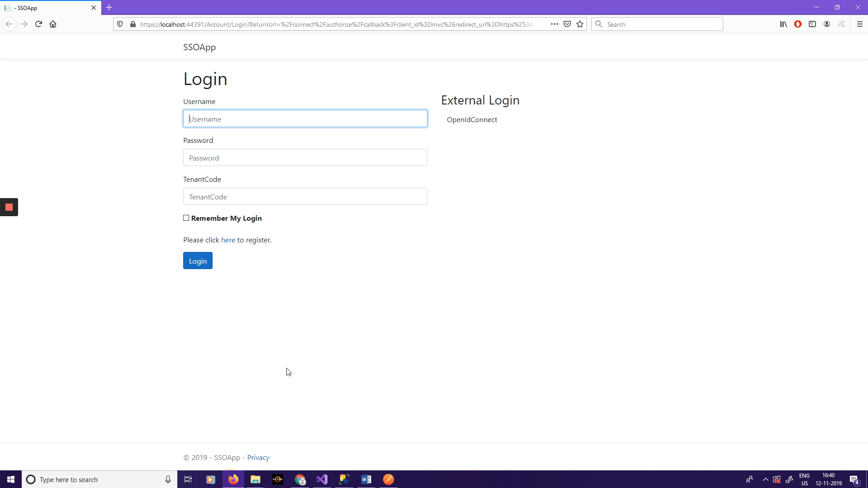The width and height of the screenshot is (868, 488).
Task: Expand hidden system tray icons
Action: pos(765,479)
